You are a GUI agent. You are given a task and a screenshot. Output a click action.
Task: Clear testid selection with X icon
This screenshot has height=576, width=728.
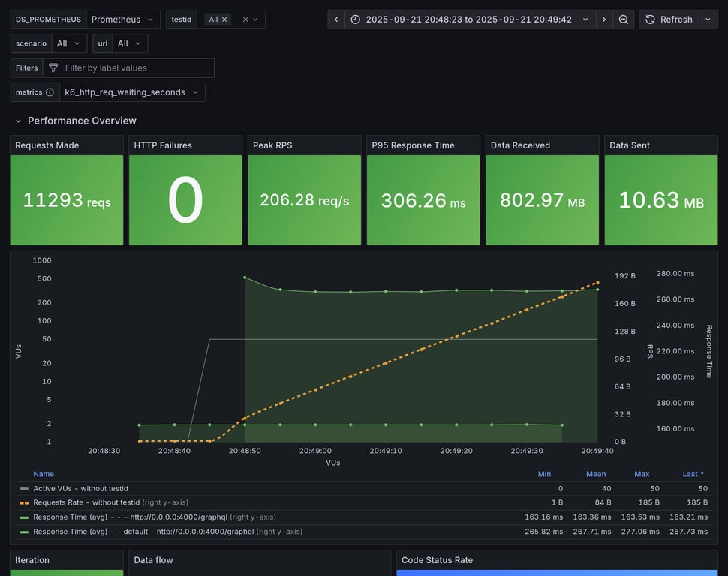pos(245,19)
